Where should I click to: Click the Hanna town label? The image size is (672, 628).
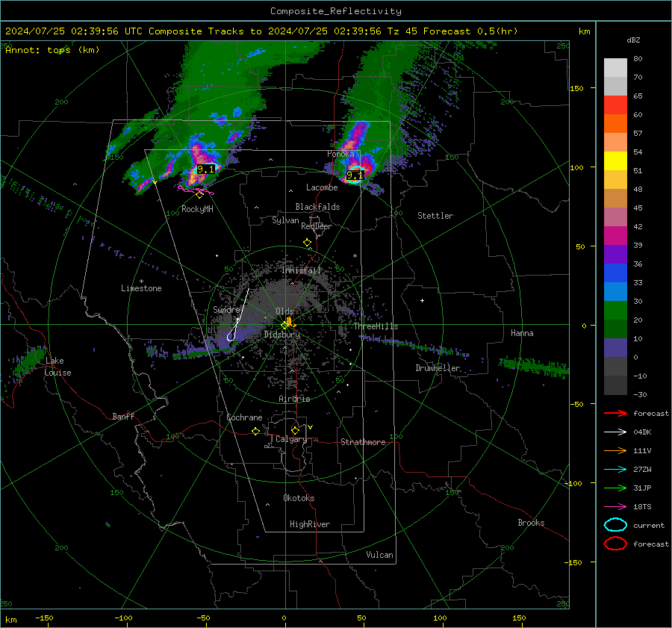point(522,333)
